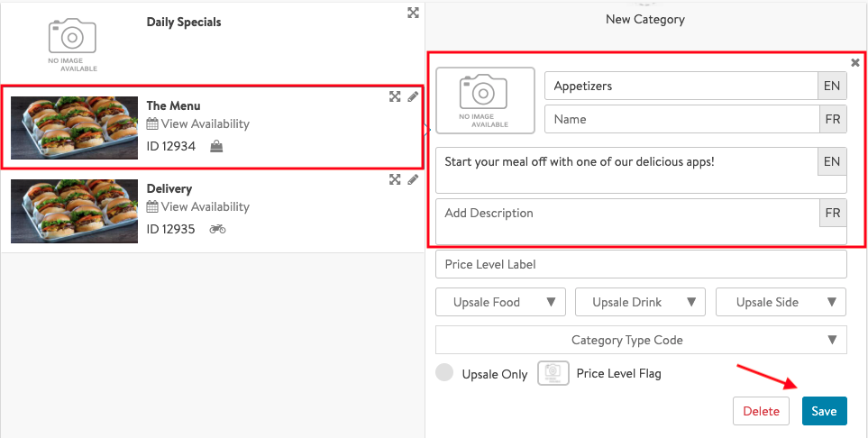Open the Category Type Code dropdown
This screenshot has width=868, height=438.
coord(641,340)
